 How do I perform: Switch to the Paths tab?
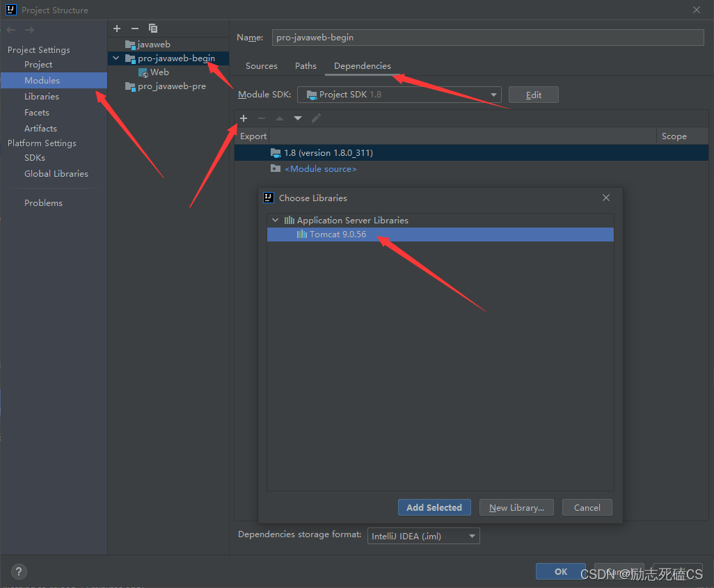coord(306,66)
